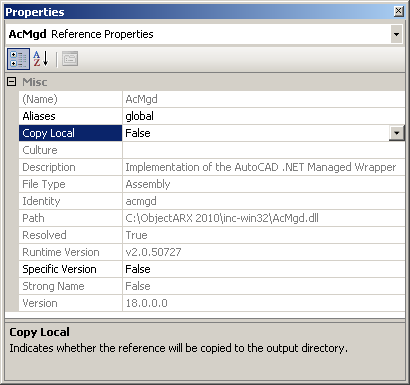The width and height of the screenshot is (410, 385).
Task: Select the (Name) property row
Action: [x=212, y=99]
